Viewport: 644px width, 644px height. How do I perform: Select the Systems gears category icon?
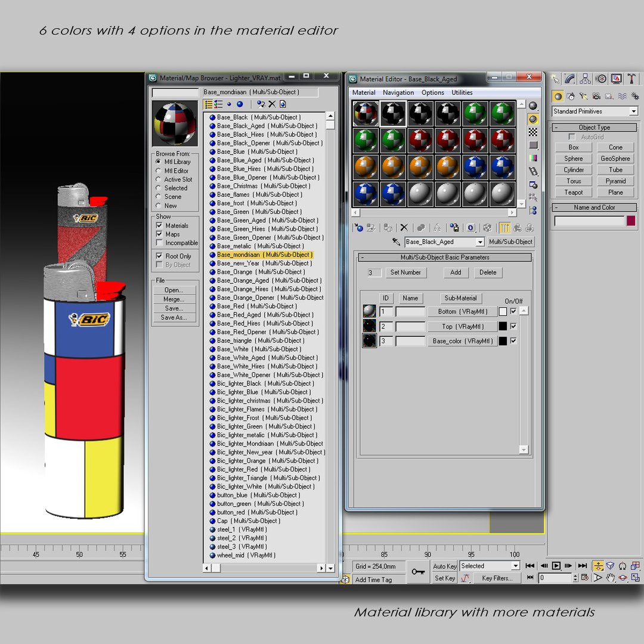click(x=635, y=97)
